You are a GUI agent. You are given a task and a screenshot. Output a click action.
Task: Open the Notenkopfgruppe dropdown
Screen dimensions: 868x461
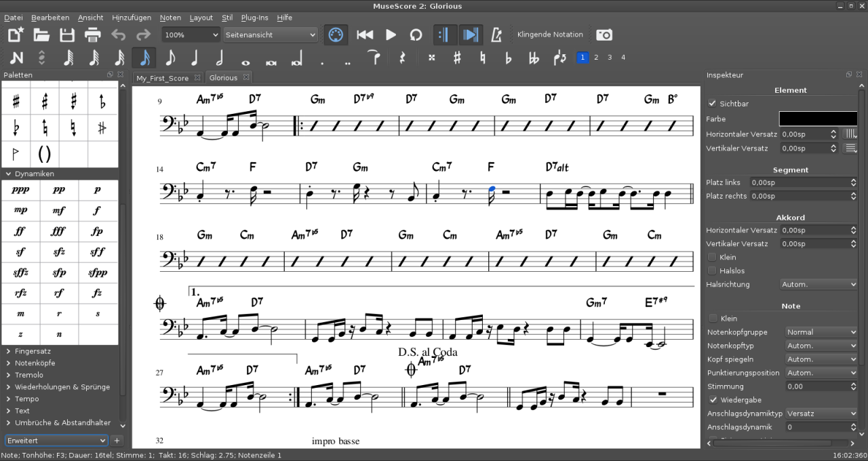[822, 332]
